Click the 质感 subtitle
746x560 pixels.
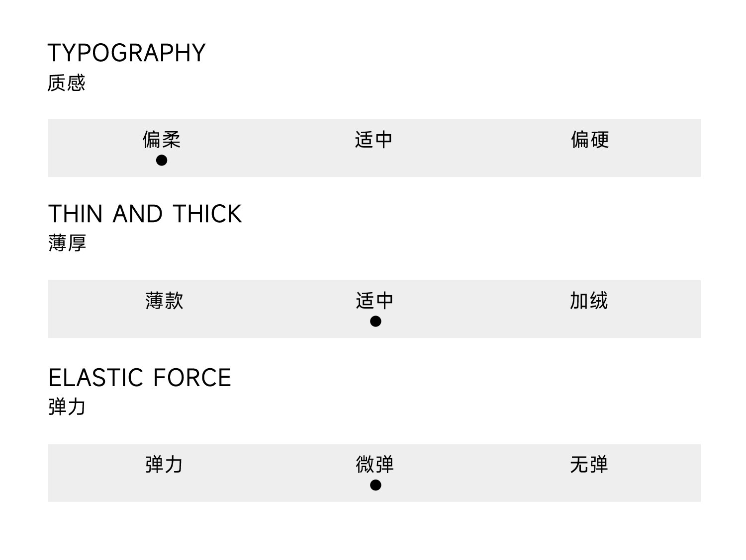[67, 83]
